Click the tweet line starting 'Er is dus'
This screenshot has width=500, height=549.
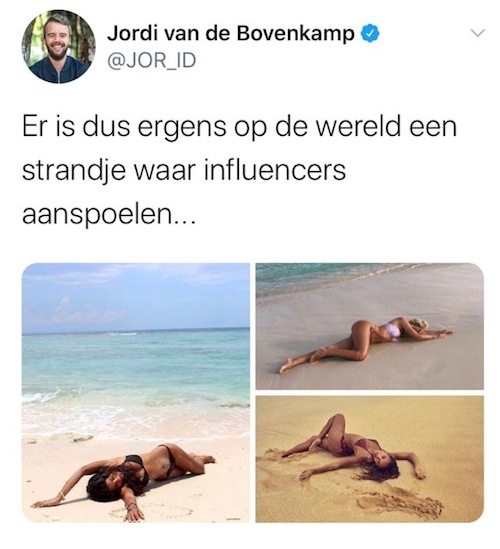(240, 127)
